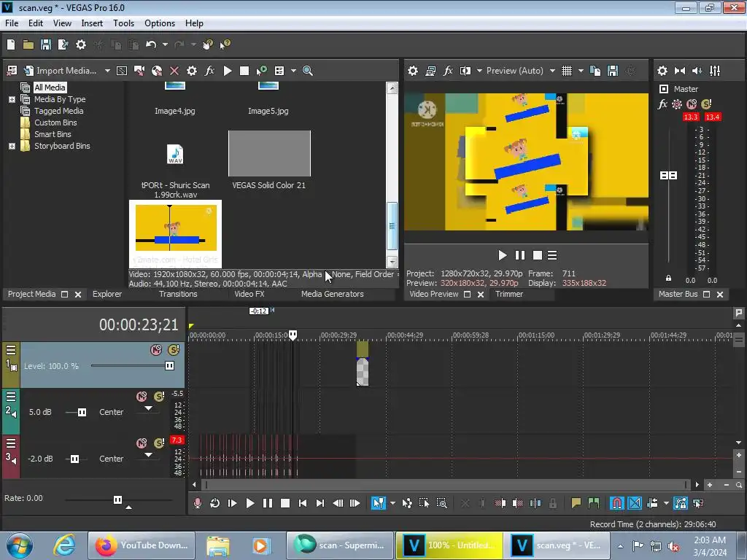The height and width of the screenshot is (560, 747).
Task: Open track 2 automation settings dropdown
Action: [149, 408]
